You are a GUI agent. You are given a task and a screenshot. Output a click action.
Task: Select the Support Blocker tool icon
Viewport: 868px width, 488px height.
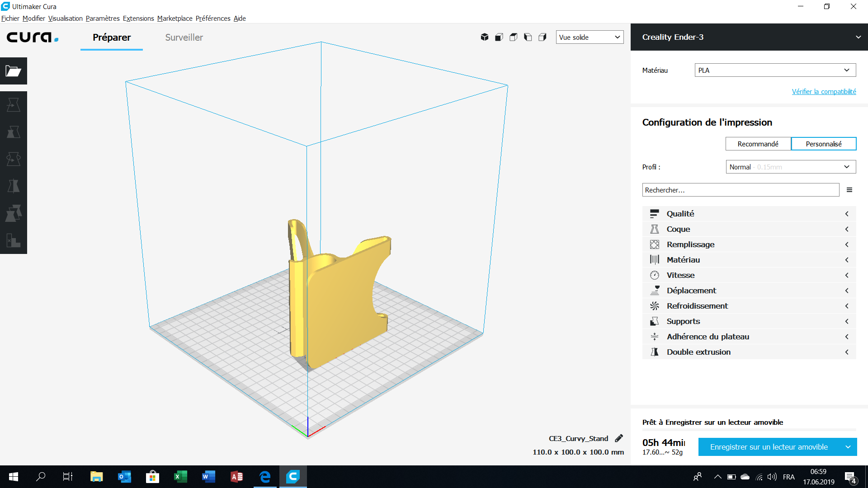14,240
